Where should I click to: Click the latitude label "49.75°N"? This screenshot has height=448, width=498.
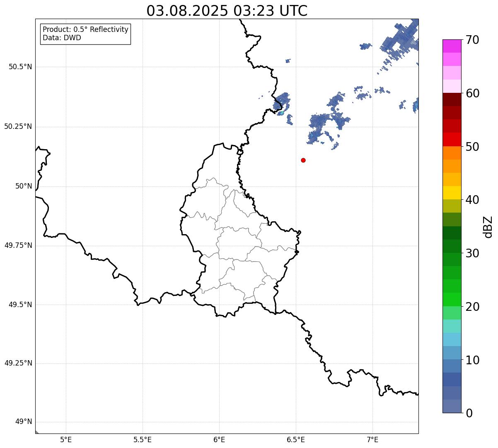point(18,245)
